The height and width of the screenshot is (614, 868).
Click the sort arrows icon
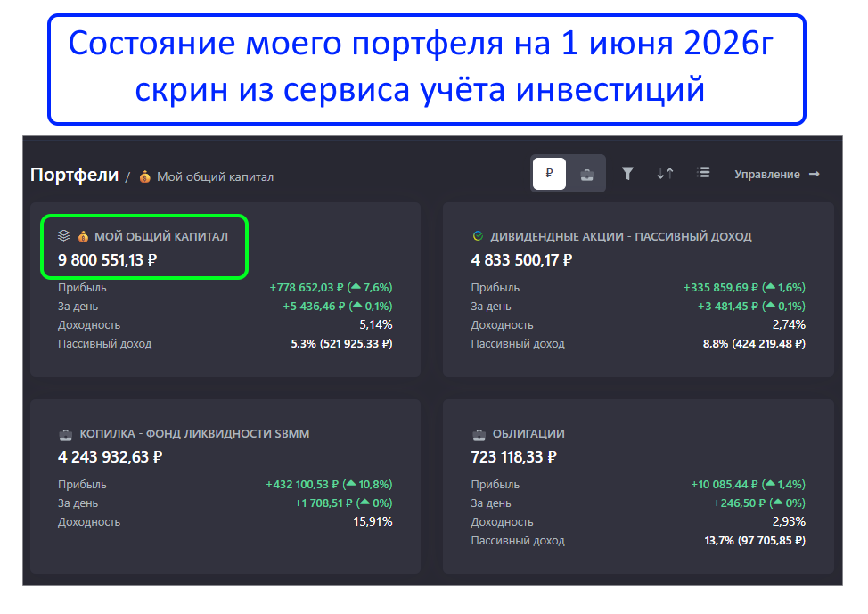click(665, 174)
